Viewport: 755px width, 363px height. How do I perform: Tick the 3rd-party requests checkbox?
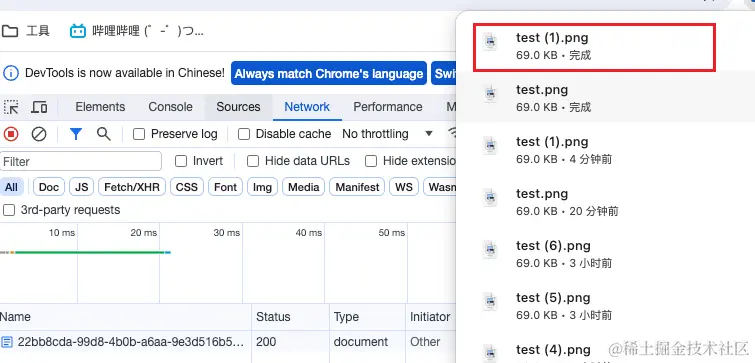click(x=9, y=210)
